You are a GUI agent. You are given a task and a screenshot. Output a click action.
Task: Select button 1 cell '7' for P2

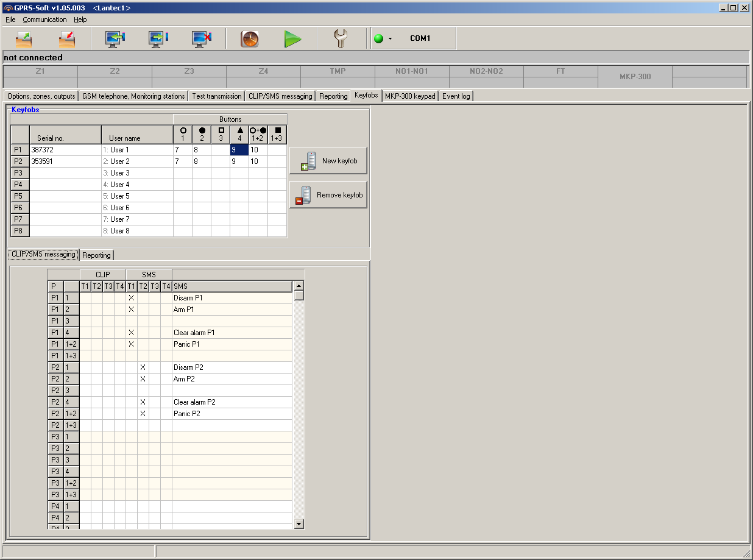pyautogui.click(x=183, y=161)
